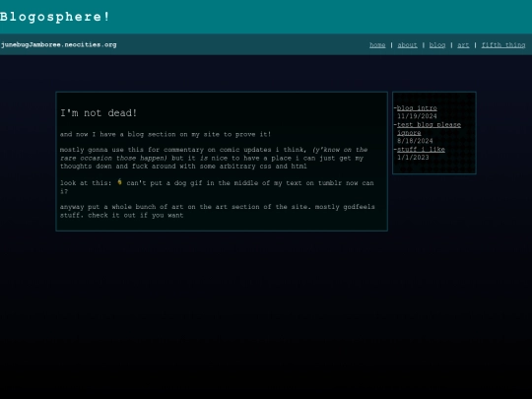Go to the about page link
This screenshot has height=399, width=532.
(407, 44)
